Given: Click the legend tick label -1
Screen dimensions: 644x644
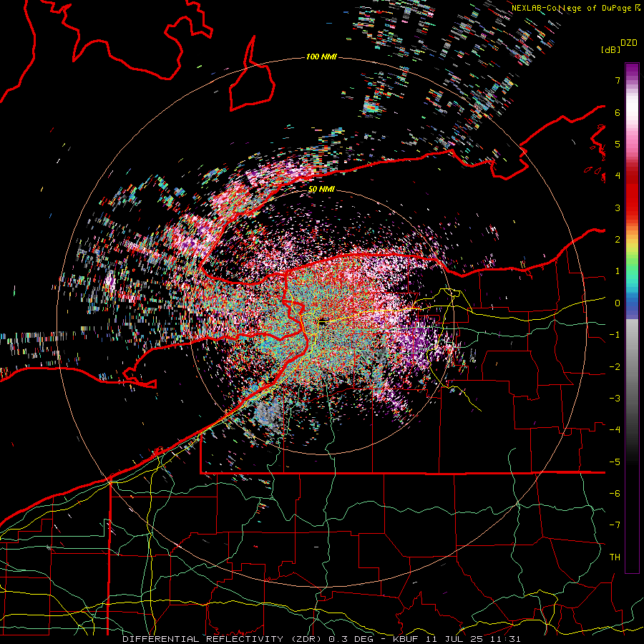Looking at the screenshot, I should 615,335.
